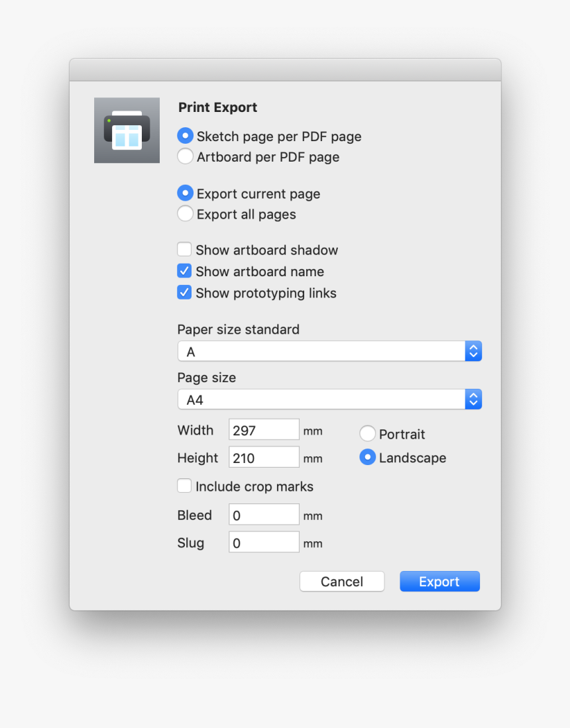Choose Export current page option

(185, 193)
